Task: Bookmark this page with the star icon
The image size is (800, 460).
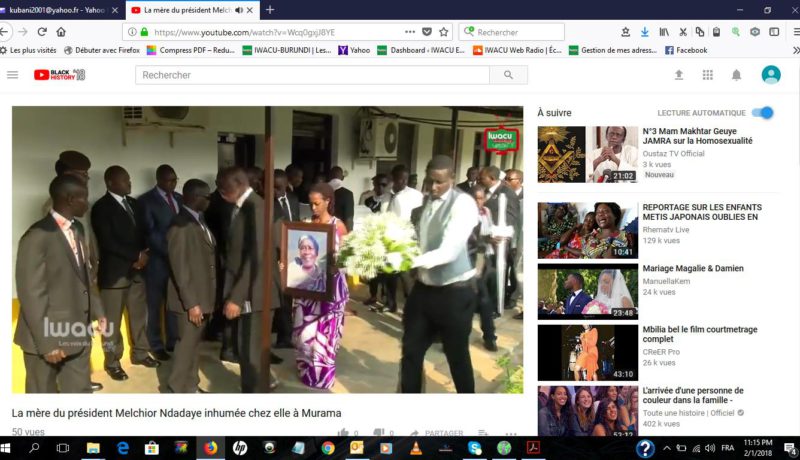Action: [444, 32]
